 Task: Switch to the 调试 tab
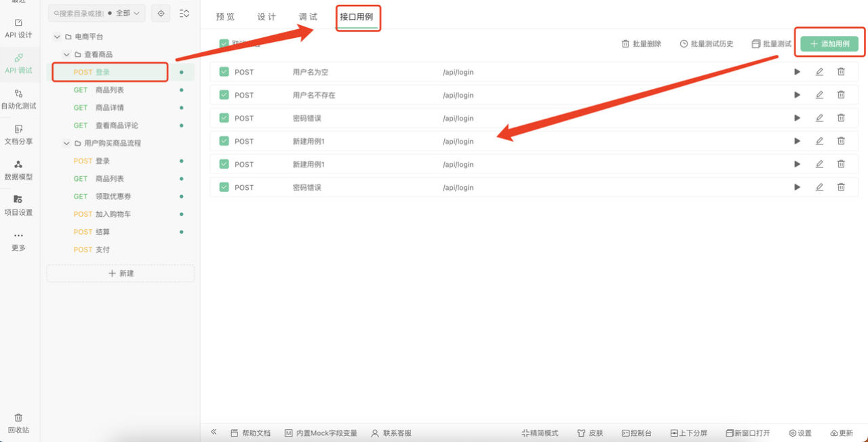(308, 16)
